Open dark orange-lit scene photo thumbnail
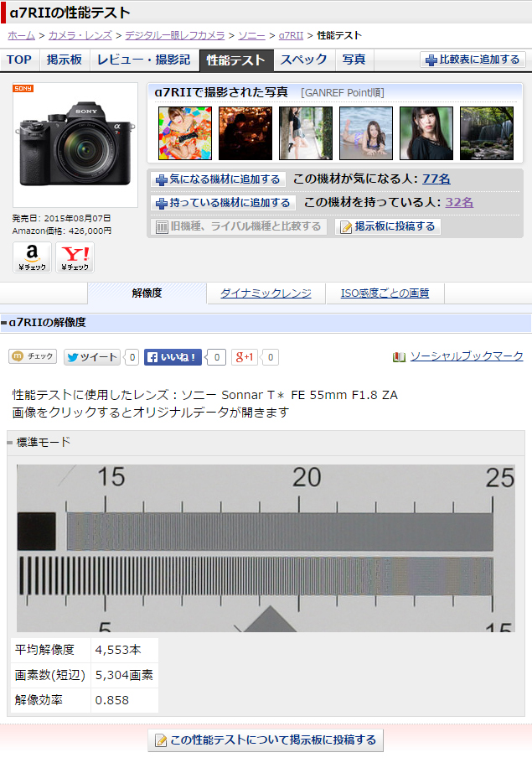This screenshot has height=763, width=532. pos(245,133)
